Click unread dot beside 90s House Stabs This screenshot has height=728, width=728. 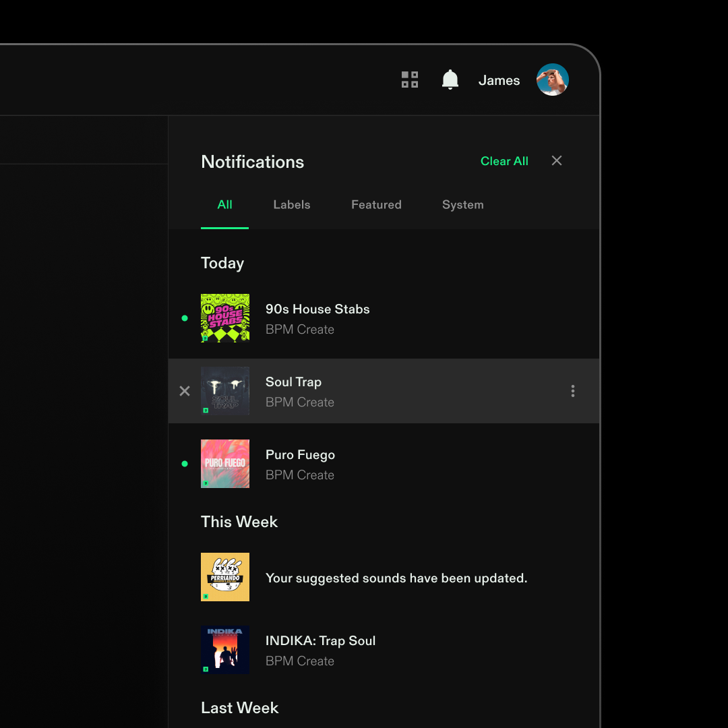point(185,318)
